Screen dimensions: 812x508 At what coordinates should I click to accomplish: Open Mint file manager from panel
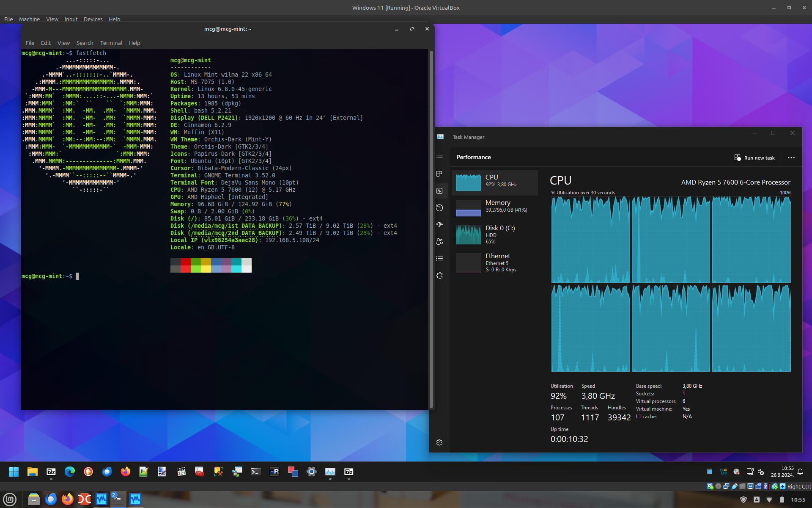[34, 500]
